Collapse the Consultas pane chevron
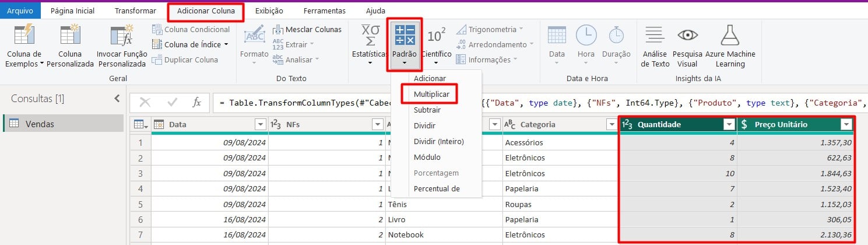Screen dimensions: 868x245 click(117, 99)
